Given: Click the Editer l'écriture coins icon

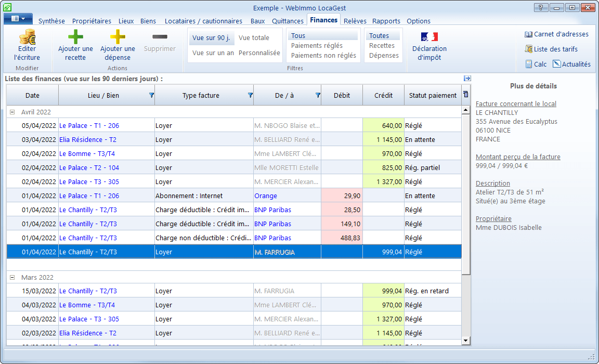Looking at the screenshot, I should [27, 37].
